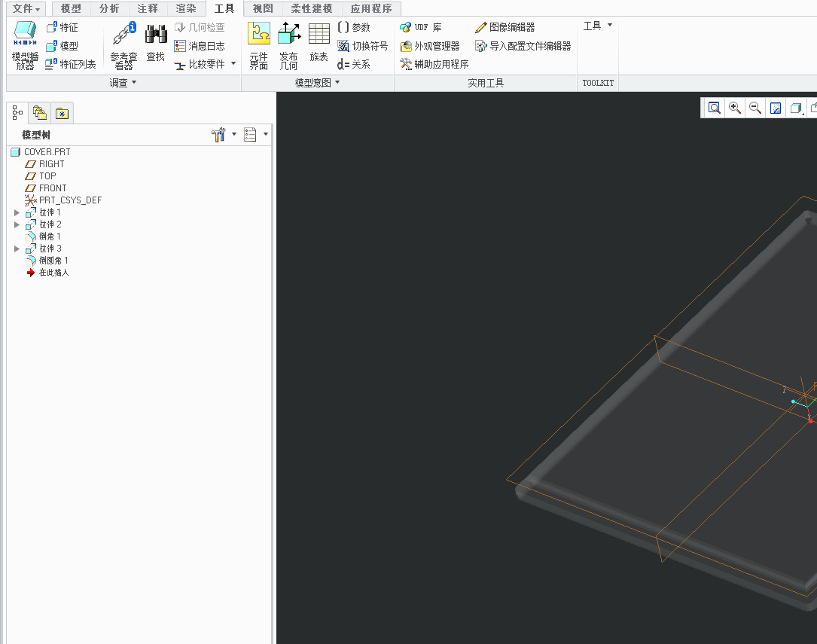Viewport: 817px width, 644px height.
Task: Click the 模型 info button in 调查 group
Action: pyautogui.click(x=62, y=46)
